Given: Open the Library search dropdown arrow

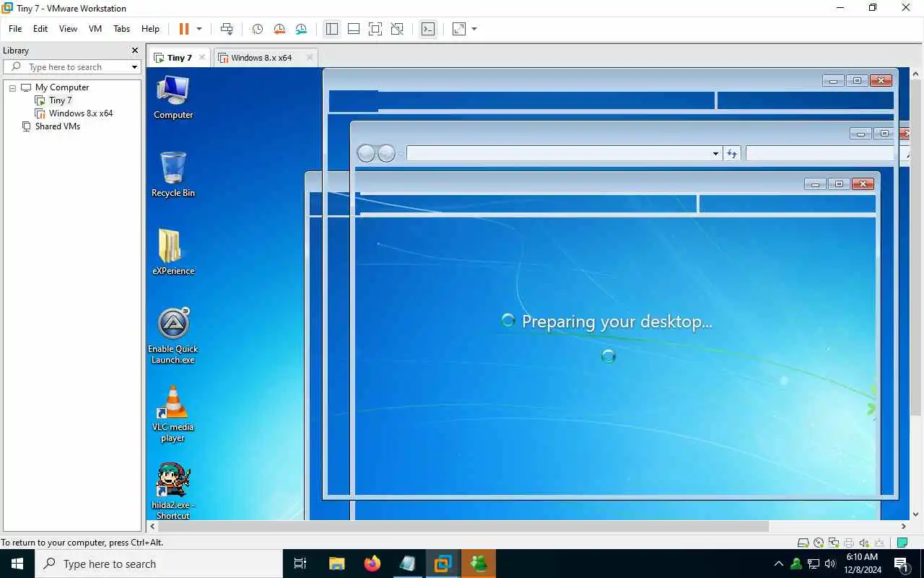Looking at the screenshot, I should pos(134,67).
